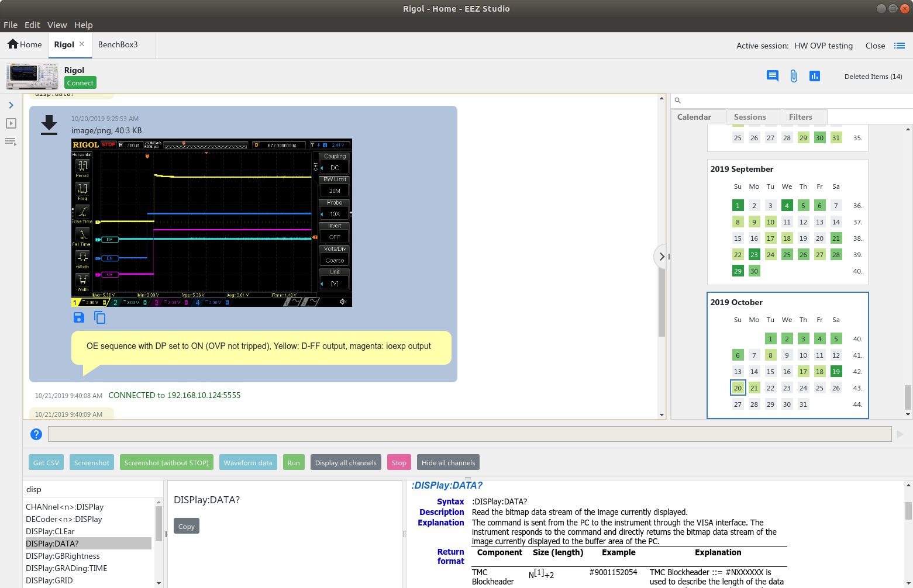This screenshot has width=913, height=588.
Task: Click the pink Stop shortcut button
Action: coord(399,462)
